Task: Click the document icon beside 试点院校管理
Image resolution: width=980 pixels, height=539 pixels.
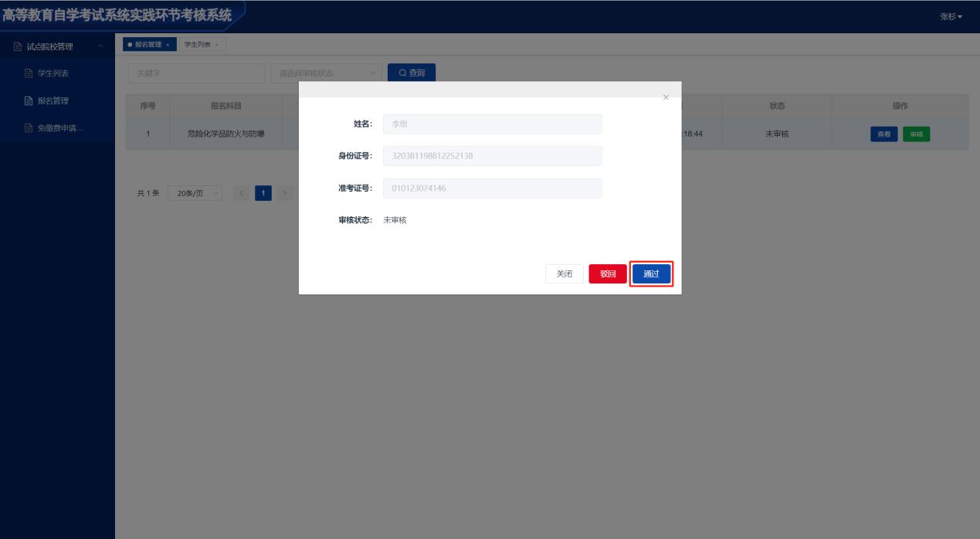Action: [18, 46]
